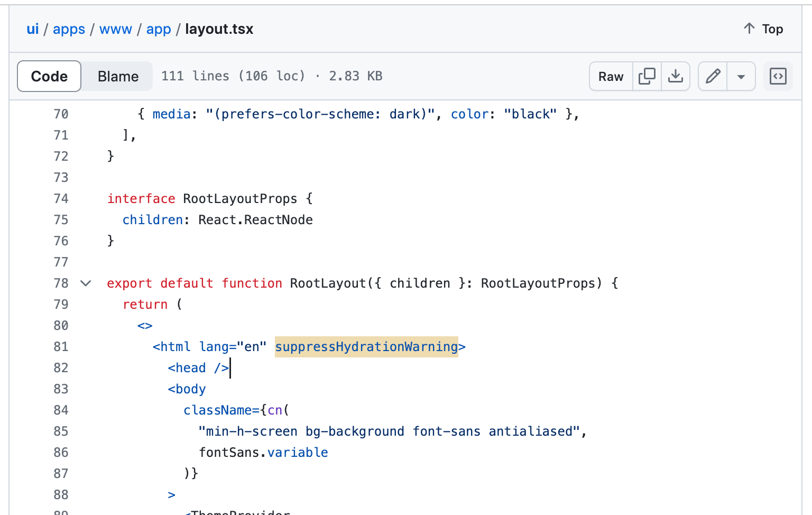
Task: Click RootLayoutProps in the interface declaration
Action: click(240, 199)
